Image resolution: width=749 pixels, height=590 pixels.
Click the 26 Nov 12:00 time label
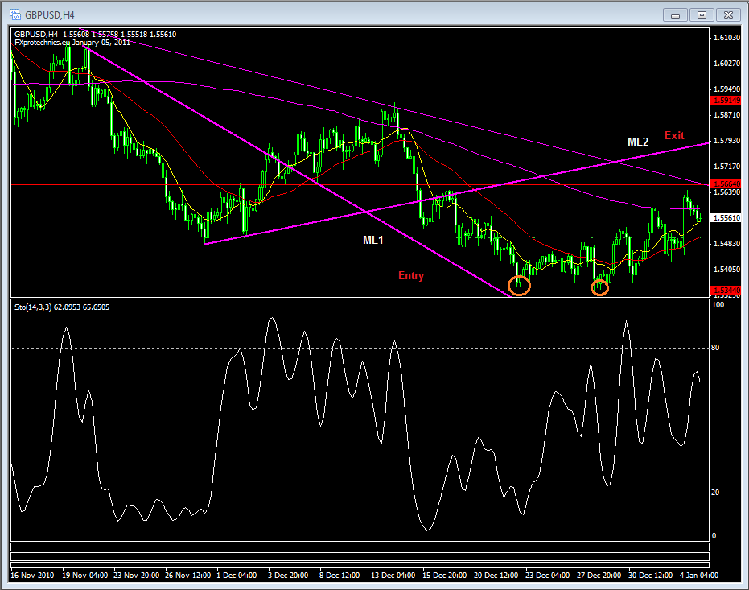click(x=188, y=575)
